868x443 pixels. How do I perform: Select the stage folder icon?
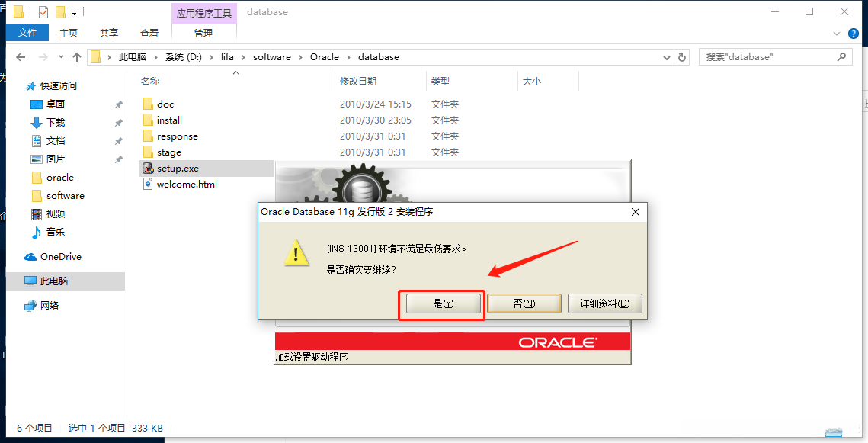click(x=148, y=152)
